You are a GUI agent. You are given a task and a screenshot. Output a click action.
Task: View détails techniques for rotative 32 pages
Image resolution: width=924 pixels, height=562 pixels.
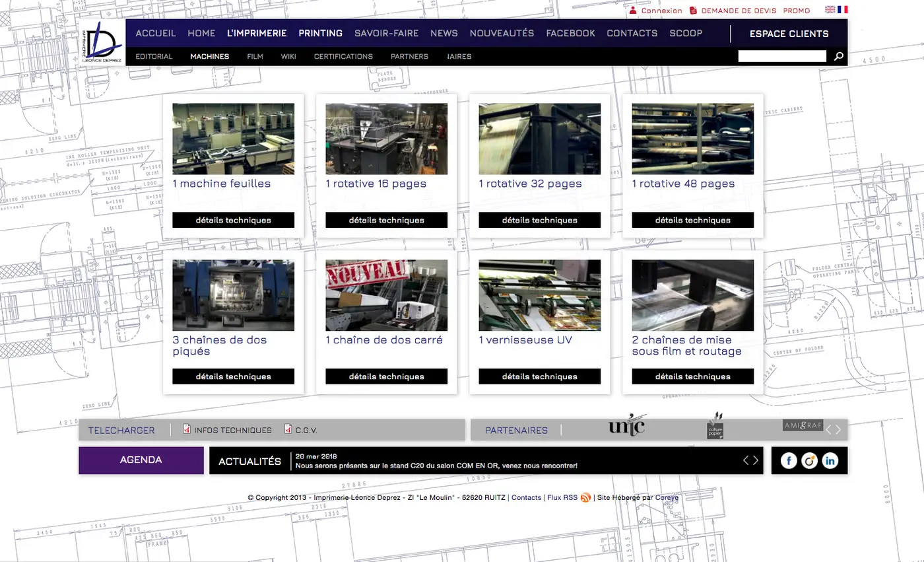pyautogui.click(x=540, y=220)
